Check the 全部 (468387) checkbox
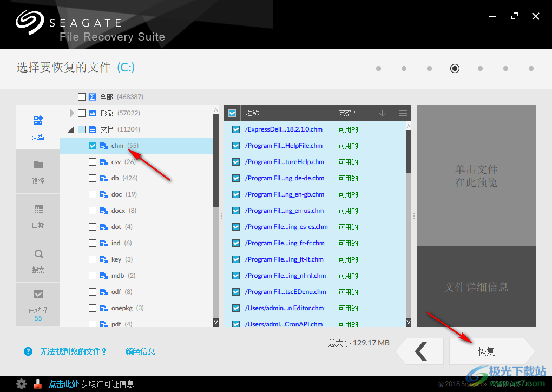 click(x=82, y=97)
